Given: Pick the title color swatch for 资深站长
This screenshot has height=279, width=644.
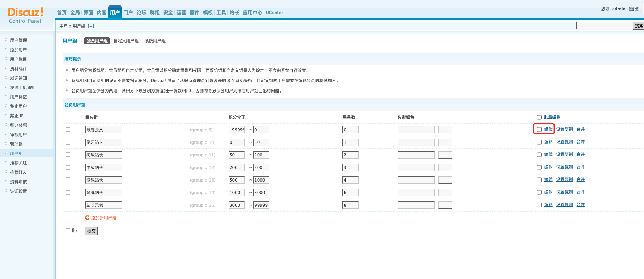Looking at the screenshot, I should click(445, 180).
